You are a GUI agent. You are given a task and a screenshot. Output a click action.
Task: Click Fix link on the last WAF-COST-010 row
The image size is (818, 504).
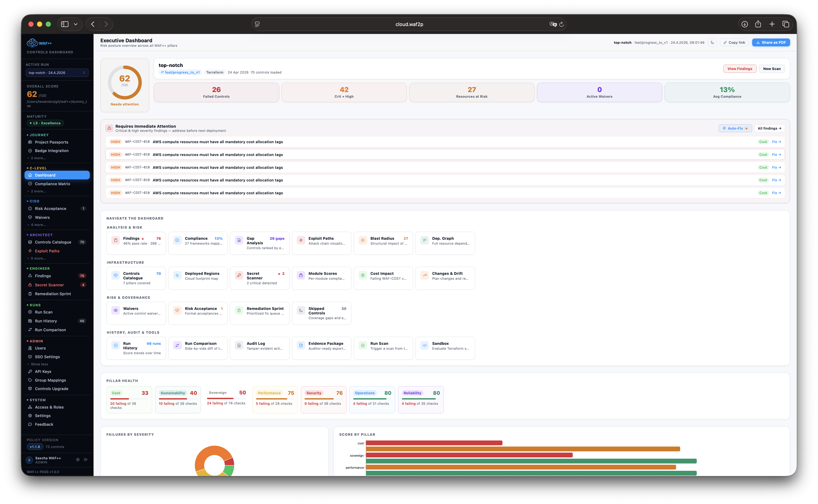coord(776,193)
